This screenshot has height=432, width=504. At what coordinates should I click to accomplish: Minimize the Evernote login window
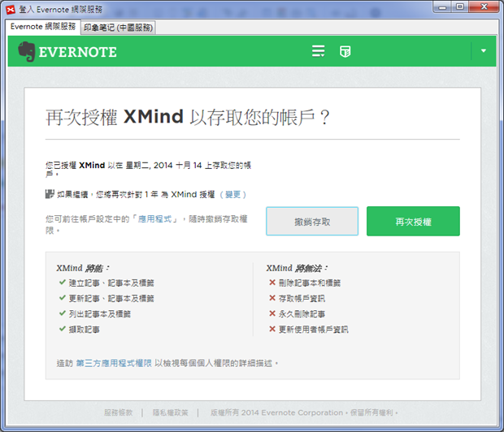click(443, 7)
